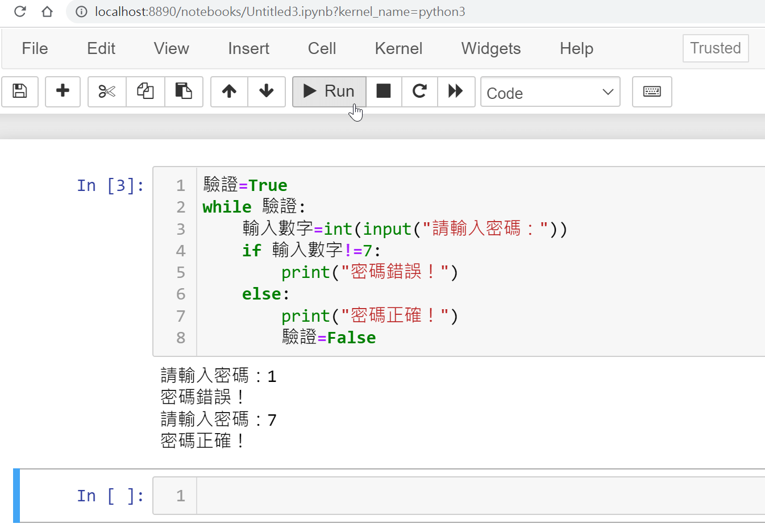
Task: Click the Trusted notebook indicator
Action: (x=716, y=48)
